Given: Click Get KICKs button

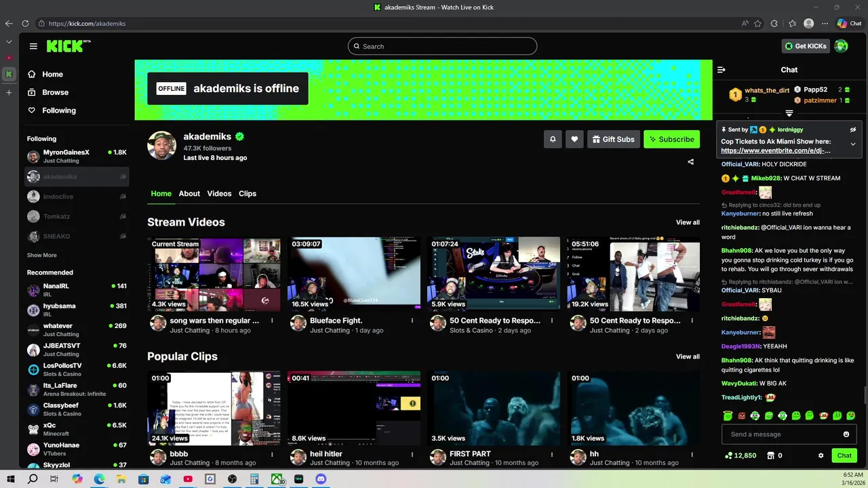Looking at the screenshot, I should (x=806, y=46).
